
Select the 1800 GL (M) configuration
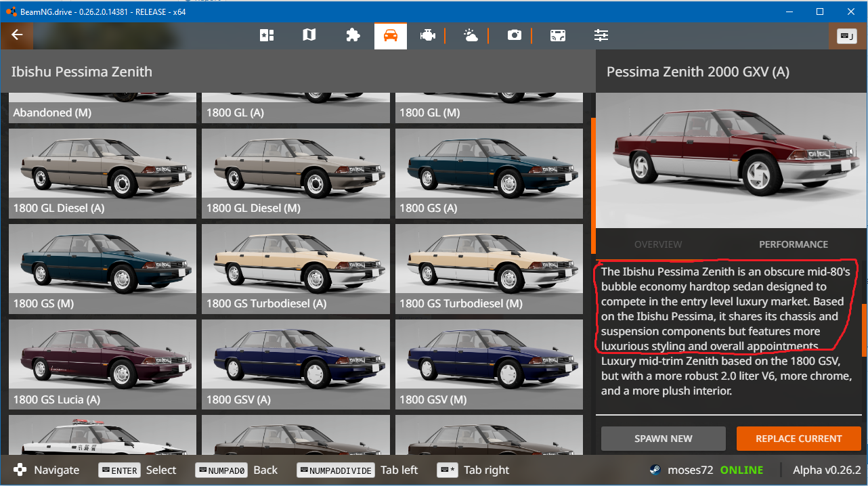489,108
